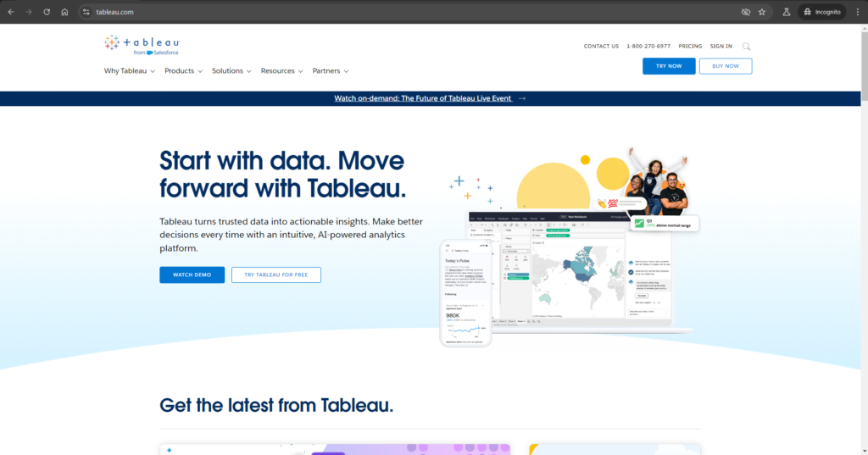This screenshot has height=455, width=868.
Task: Go back with the browser back arrow
Action: (x=11, y=12)
